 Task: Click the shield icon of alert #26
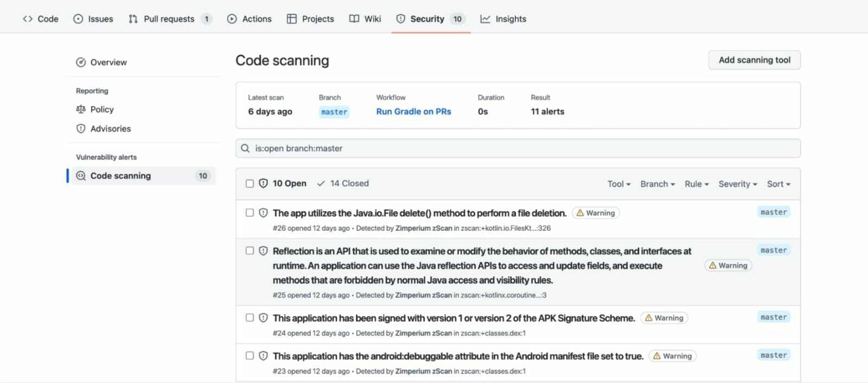tap(263, 213)
